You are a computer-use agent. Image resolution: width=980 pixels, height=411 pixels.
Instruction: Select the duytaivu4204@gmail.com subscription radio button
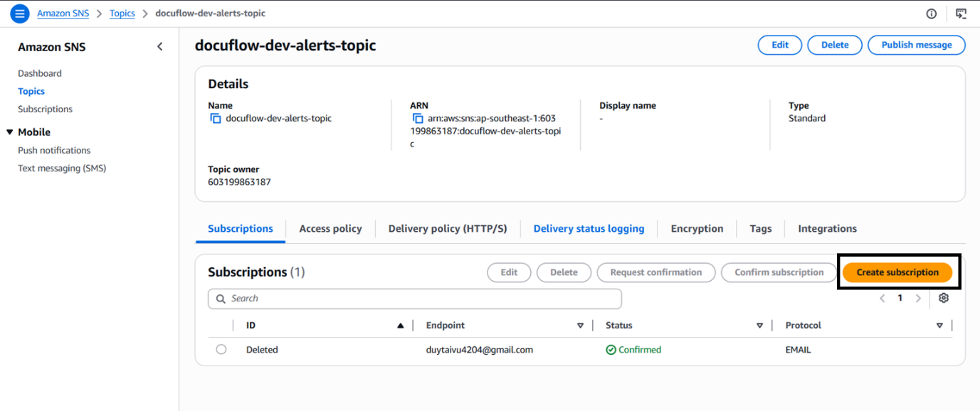(x=221, y=350)
